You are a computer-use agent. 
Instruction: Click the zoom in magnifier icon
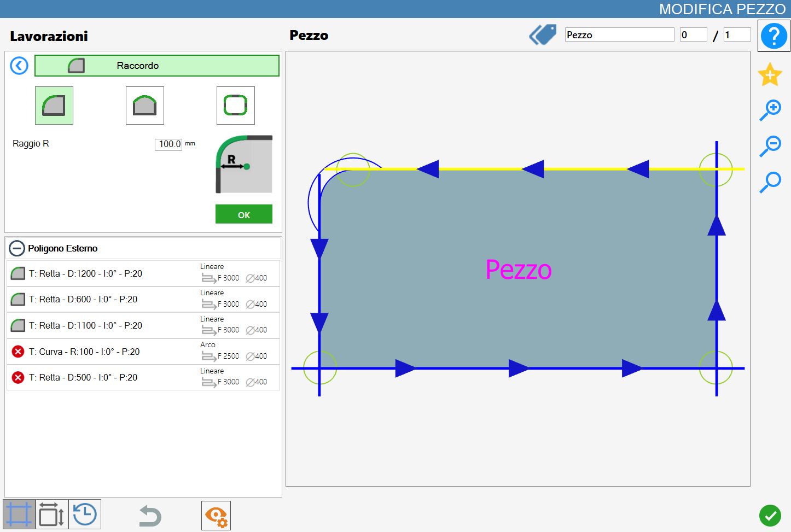770,110
